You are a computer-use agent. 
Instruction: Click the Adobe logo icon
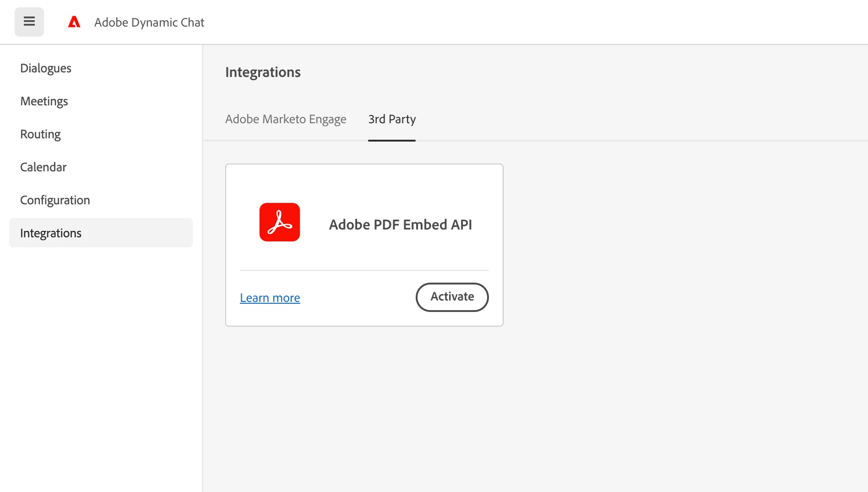point(74,22)
